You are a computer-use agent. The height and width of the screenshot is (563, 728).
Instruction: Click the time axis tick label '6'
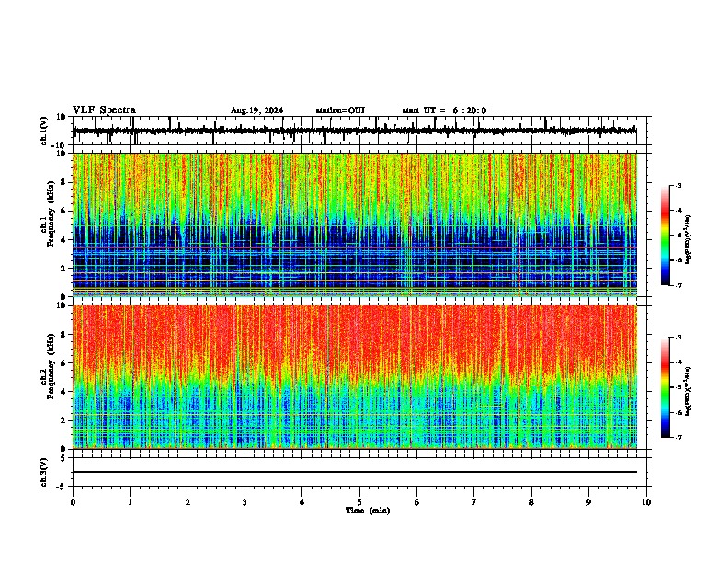click(417, 502)
